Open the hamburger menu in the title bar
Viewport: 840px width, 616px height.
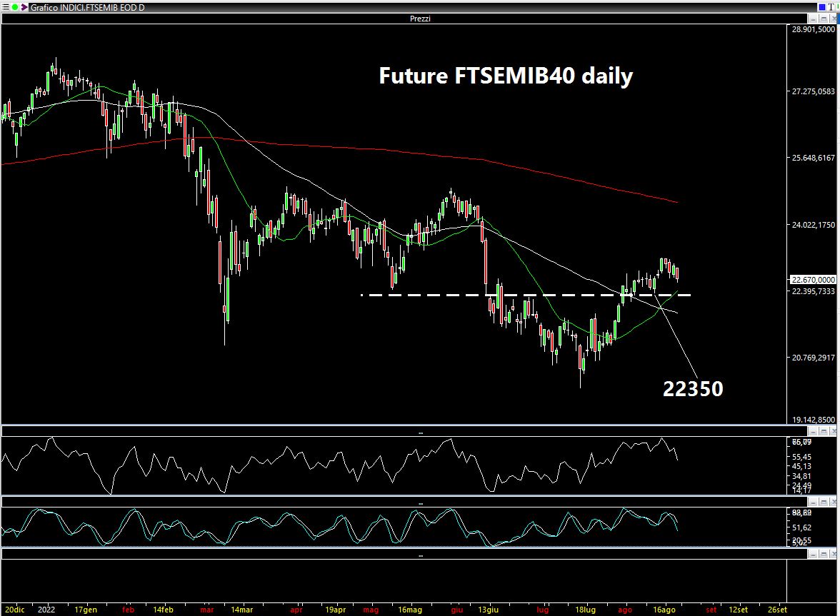[6, 7]
